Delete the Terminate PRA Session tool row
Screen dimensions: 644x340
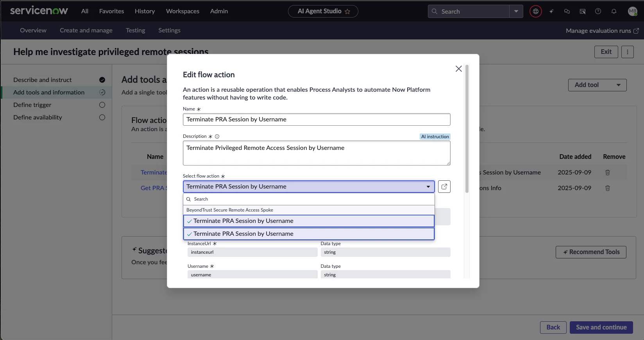[608, 173]
